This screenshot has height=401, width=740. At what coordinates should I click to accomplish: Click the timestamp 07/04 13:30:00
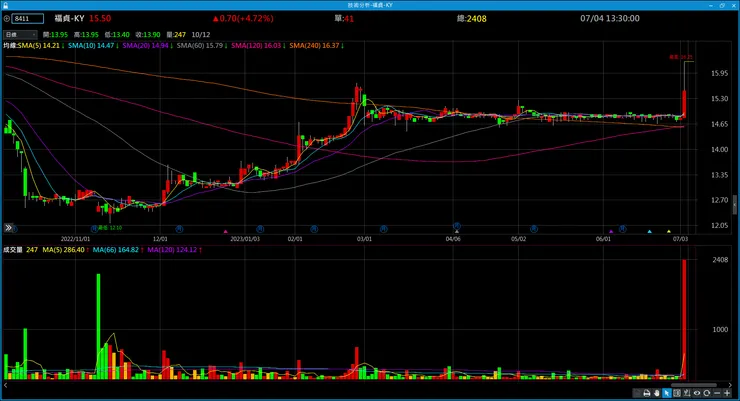coord(610,18)
